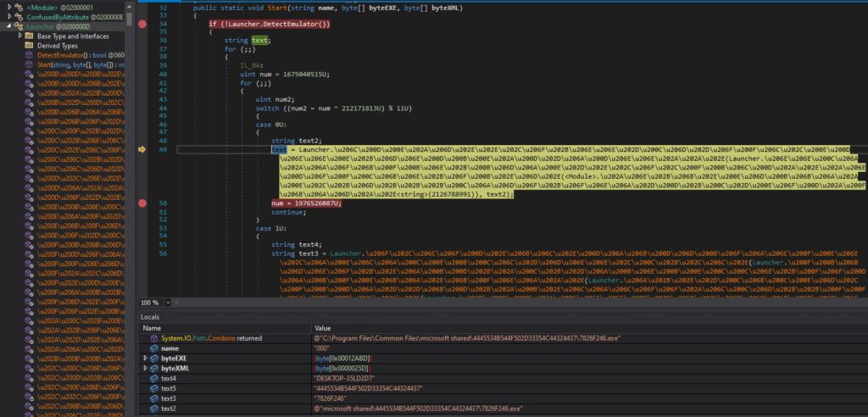Click the Value column header in Locals
The image size is (868, 417).
click(588, 328)
